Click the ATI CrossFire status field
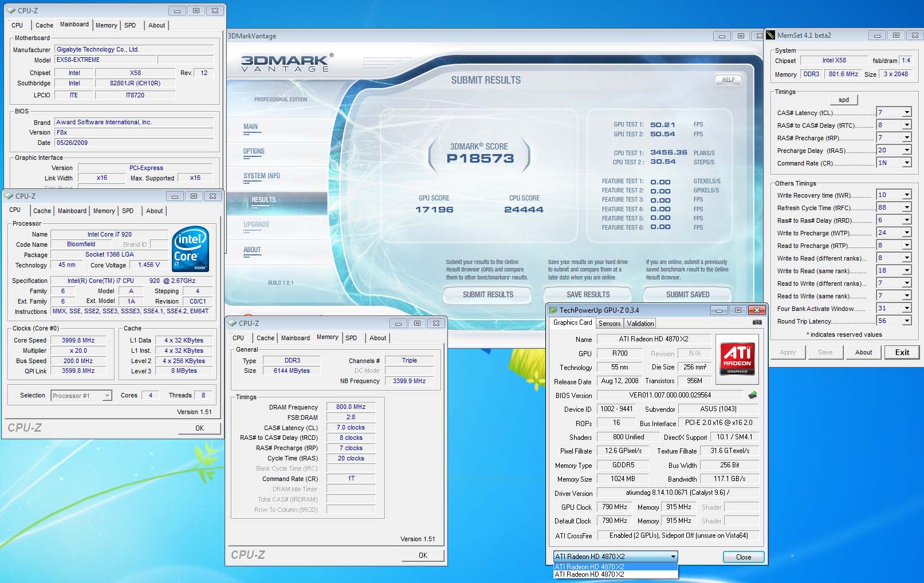 (x=678, y=535)
